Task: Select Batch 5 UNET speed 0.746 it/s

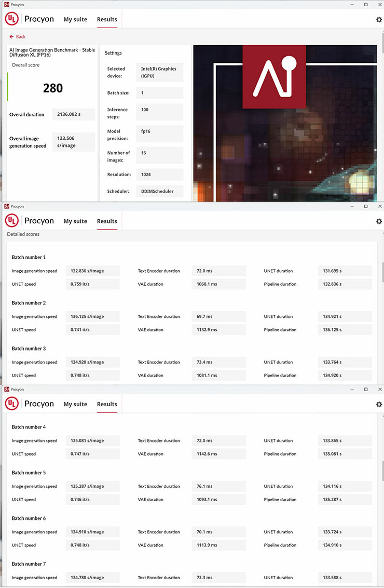Action: [92, 500]
